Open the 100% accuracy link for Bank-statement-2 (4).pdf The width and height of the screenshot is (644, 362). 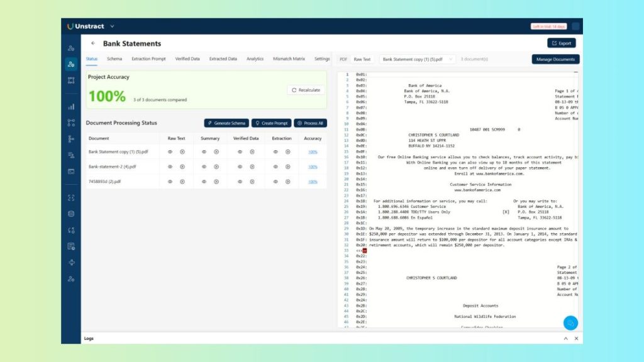pyautogui.click(x=313, y=167)
